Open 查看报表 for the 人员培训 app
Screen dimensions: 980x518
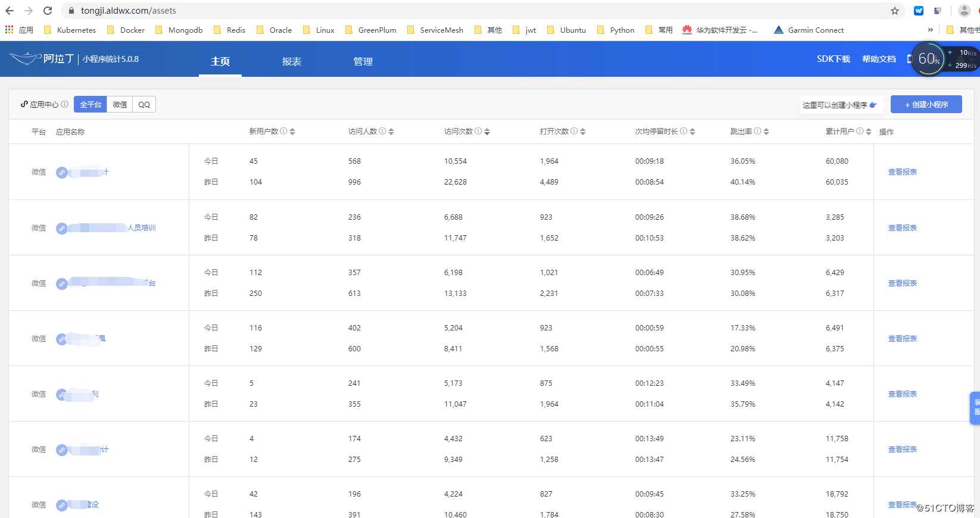(x=903, y=228)
